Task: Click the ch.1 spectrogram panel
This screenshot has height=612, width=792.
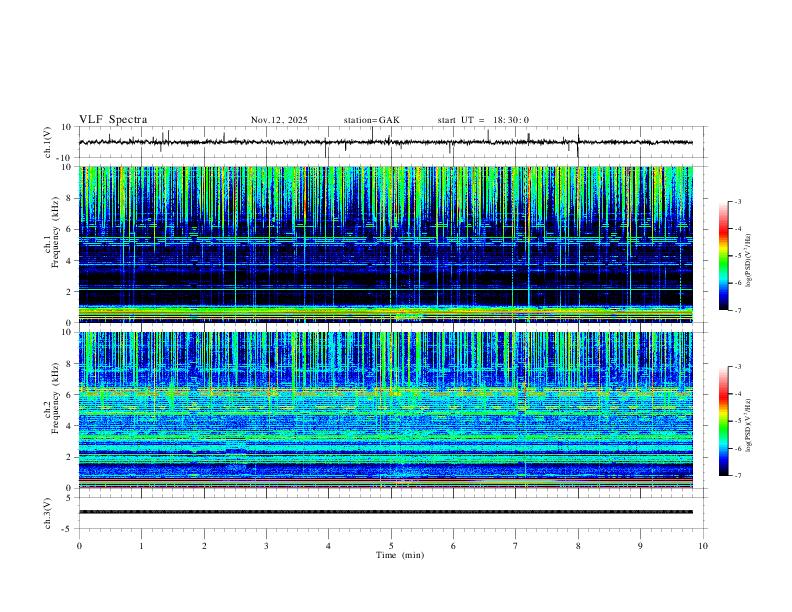Action: (x=386, y=244)
